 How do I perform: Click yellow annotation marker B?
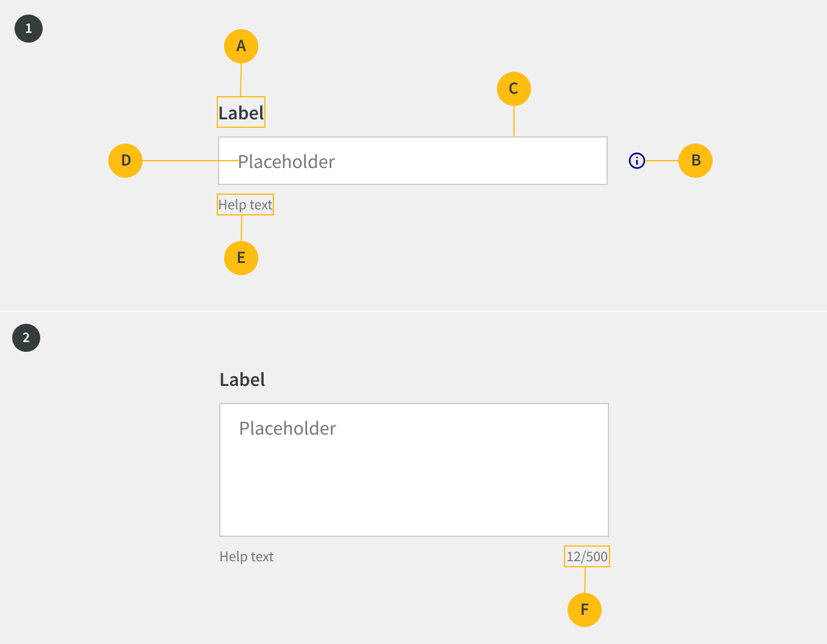coord(695,161)
